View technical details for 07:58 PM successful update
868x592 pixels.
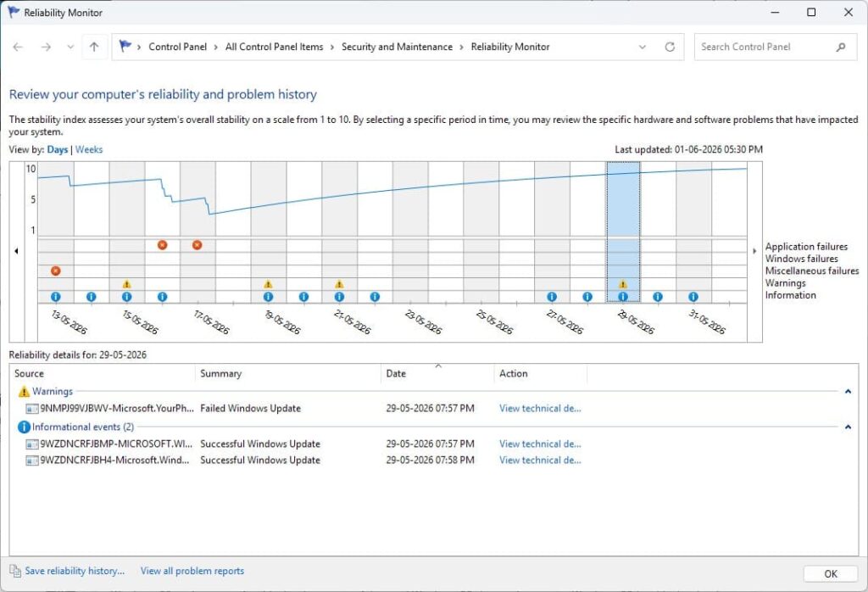point(540,461)
